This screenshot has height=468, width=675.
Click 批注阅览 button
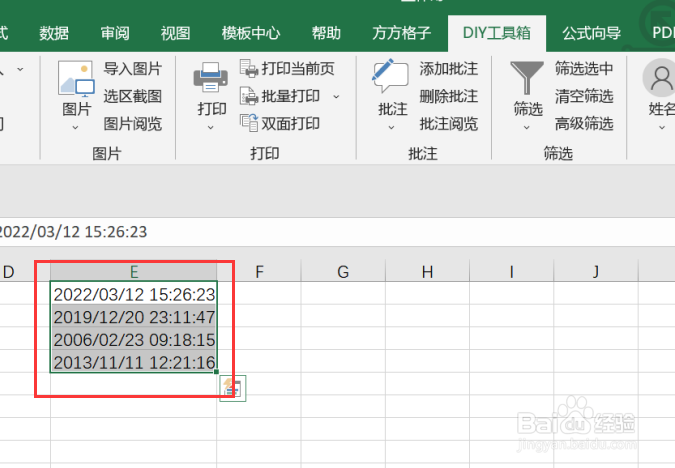[x=449, y=124]
